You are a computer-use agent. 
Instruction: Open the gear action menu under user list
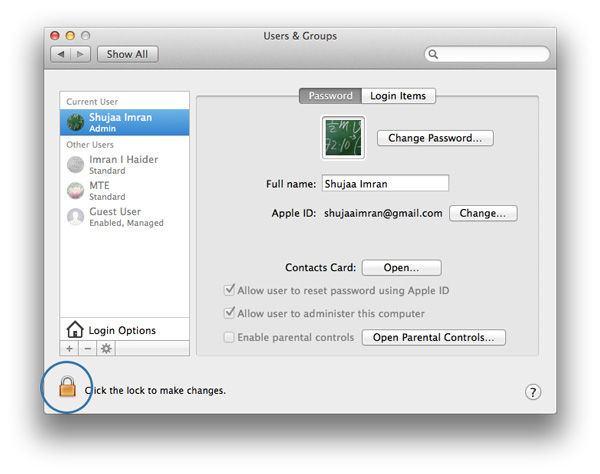[106, 349]
